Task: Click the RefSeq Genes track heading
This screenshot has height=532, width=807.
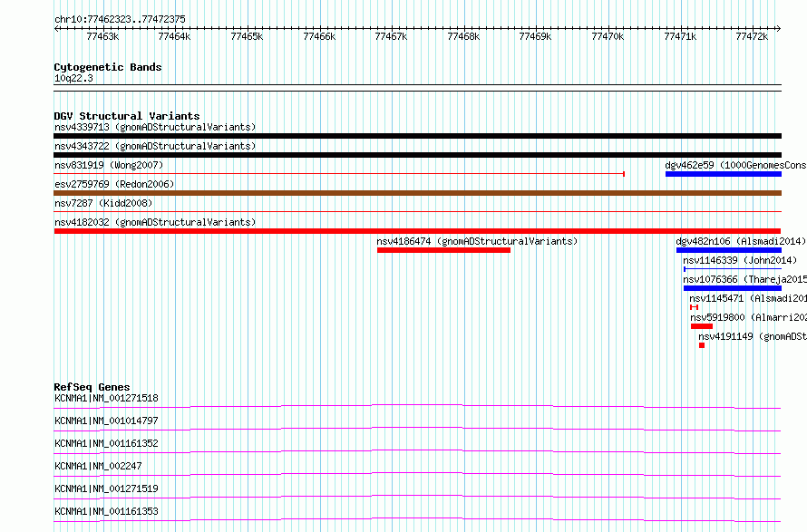Action: point(92,387)
